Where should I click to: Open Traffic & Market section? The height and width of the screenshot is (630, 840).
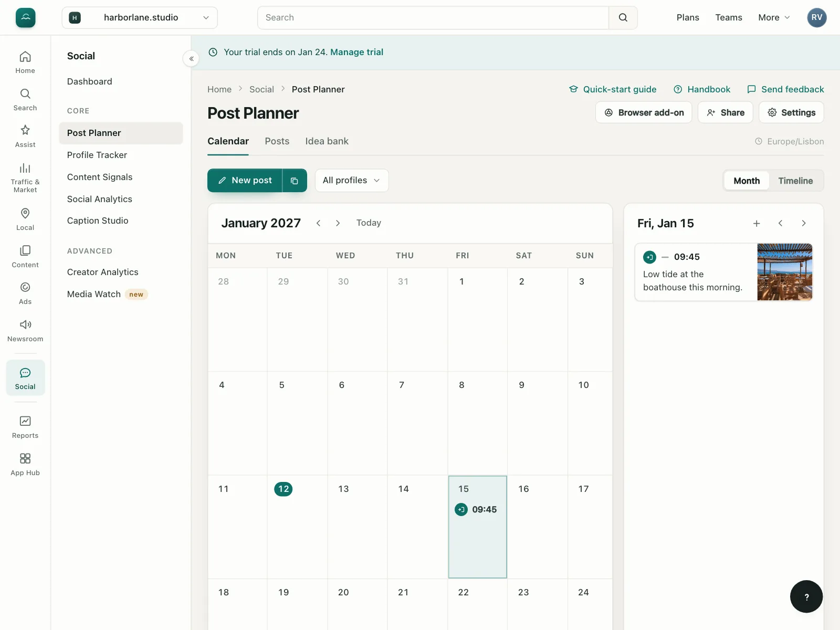pos(25,178)
